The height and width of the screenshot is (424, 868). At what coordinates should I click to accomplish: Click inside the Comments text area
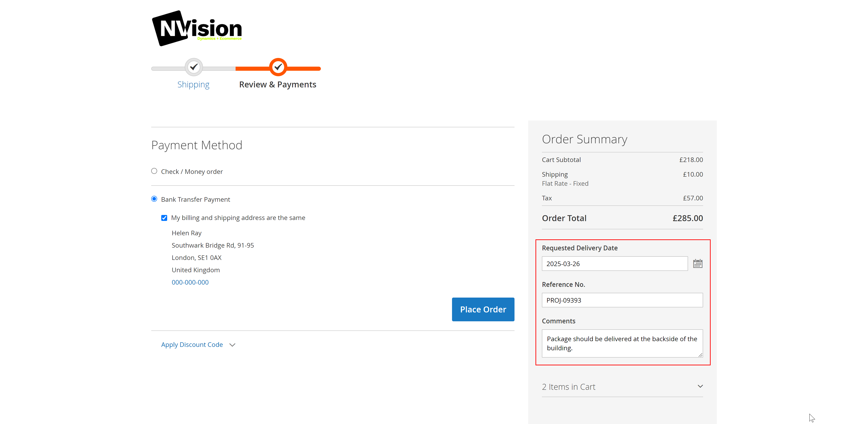pyautogui.click(x=622, y=343)
